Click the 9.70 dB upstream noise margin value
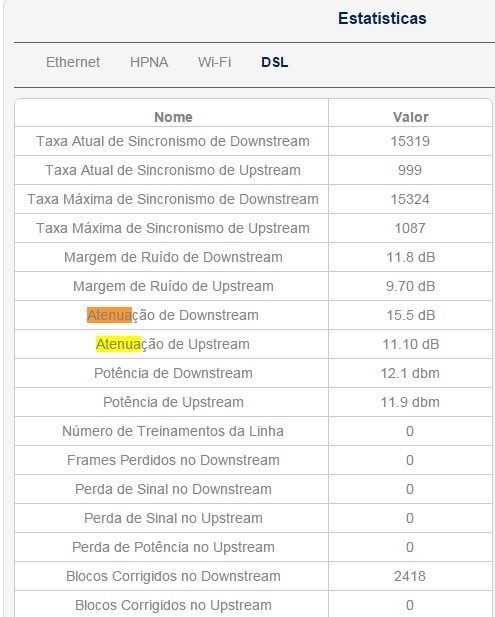 410,286
